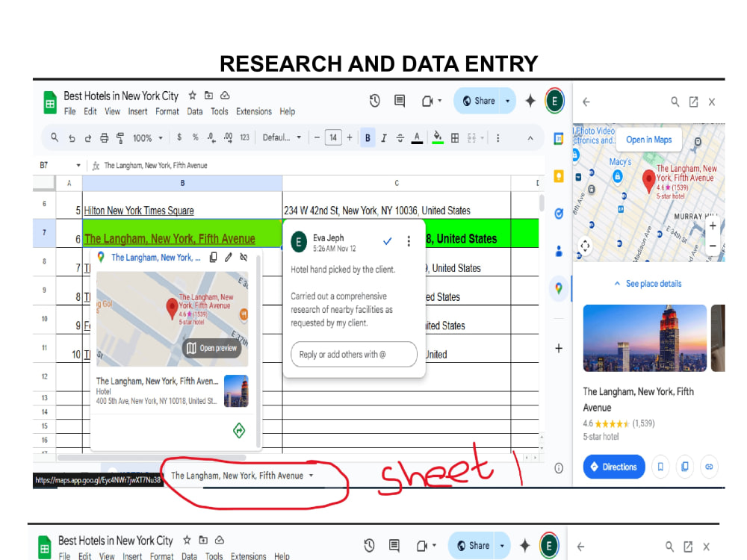Viewport: 747px width, 560px height.
Task: Go back in top window Maps panel
Action: tap(586, 102)
